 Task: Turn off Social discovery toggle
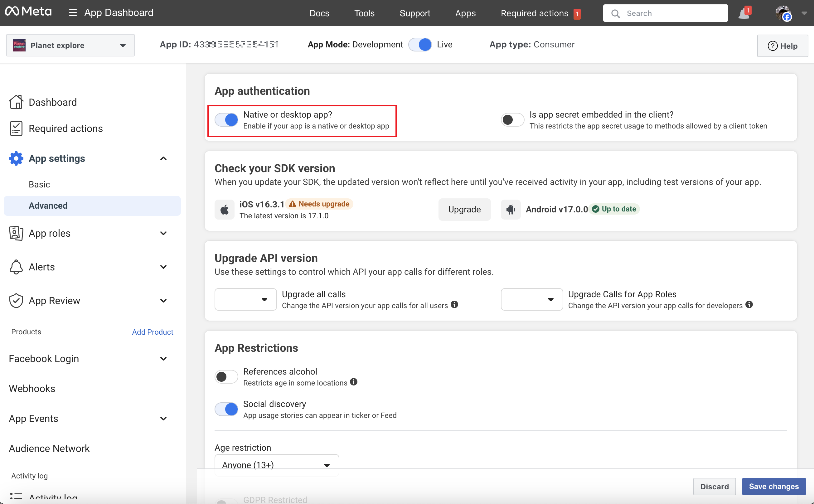pyautogui.click(x=226, y=409)
